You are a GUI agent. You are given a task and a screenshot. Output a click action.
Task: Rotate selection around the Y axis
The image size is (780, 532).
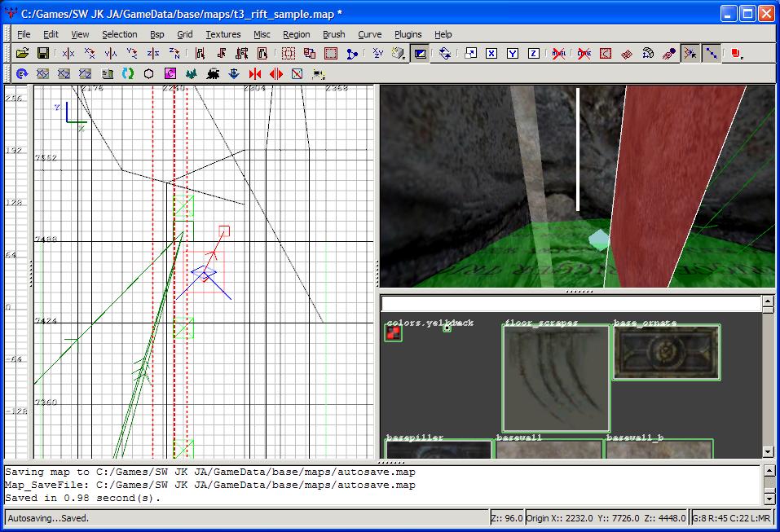132,53
